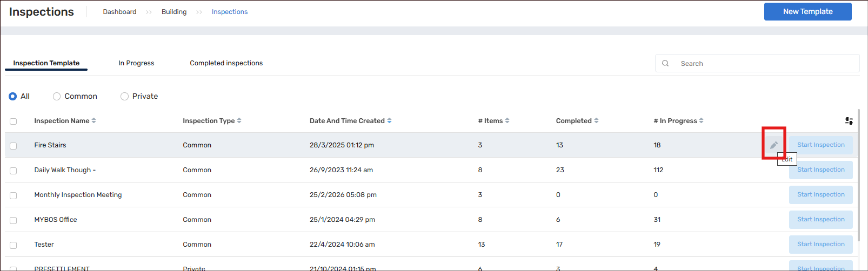Sort by Completed column arrows
Image resolution: width=868 pixels, height=271 pixels.
596,121
